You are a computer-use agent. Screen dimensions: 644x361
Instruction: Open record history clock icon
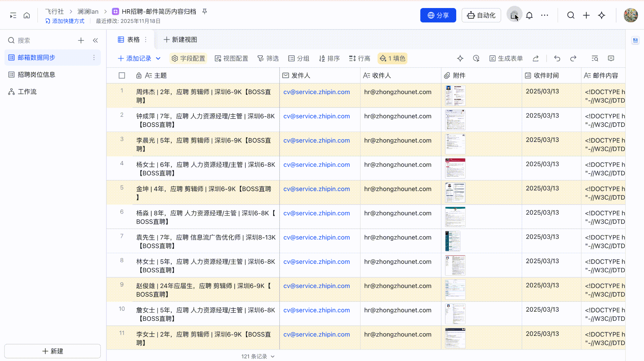click(x=476, y=59)
